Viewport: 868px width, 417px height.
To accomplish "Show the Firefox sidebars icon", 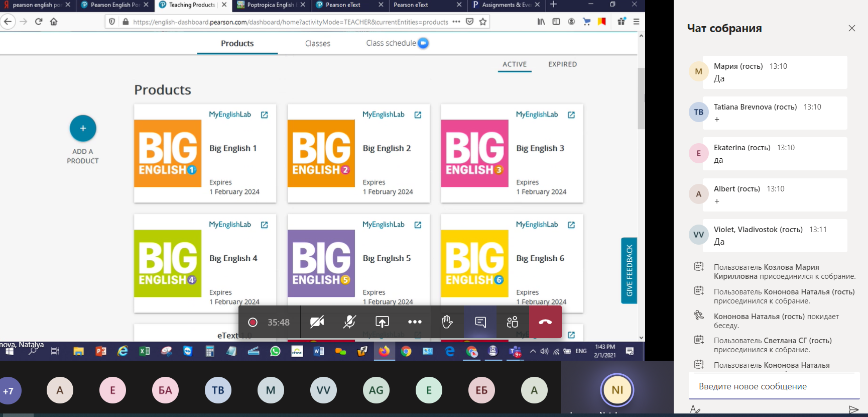I will (556, 22).
